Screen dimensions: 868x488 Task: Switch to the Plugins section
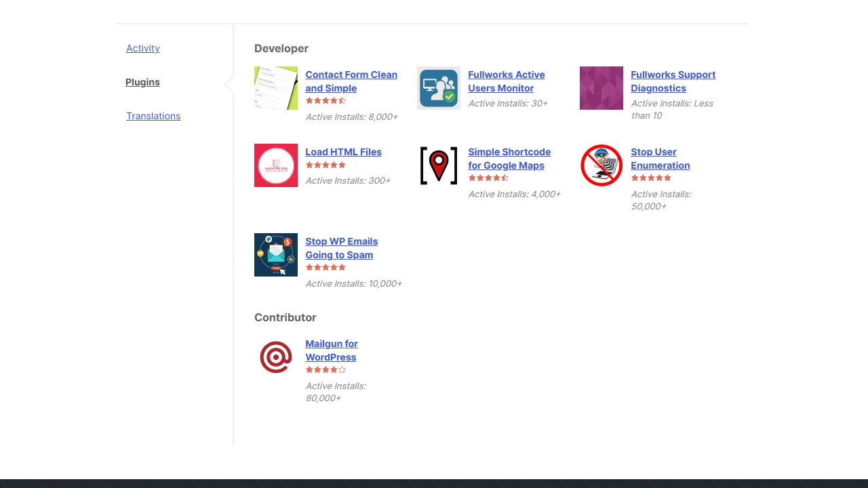142,82
